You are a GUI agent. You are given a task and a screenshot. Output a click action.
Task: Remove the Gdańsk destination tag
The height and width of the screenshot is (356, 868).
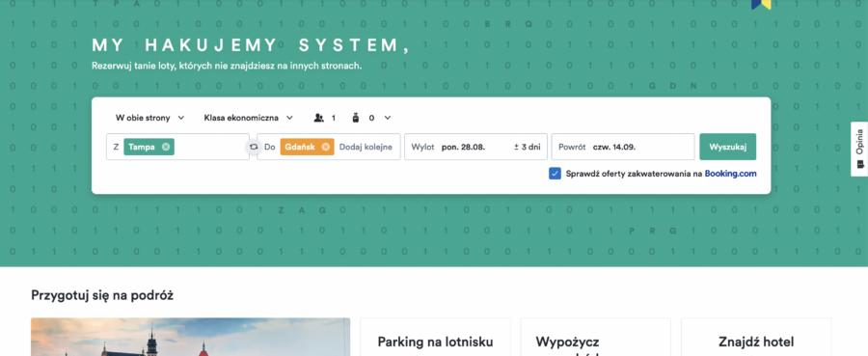[x=326, y=147]
